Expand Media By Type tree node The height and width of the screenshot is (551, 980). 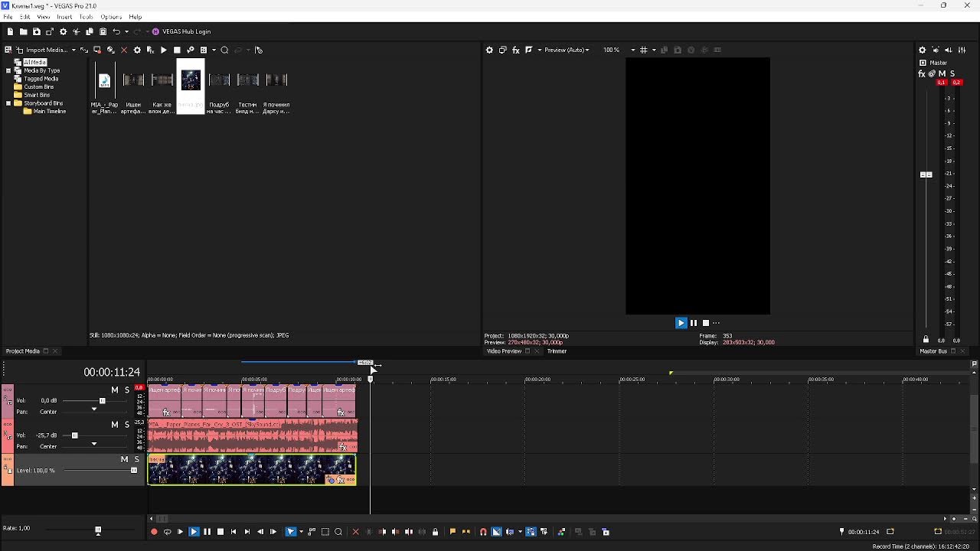8,70
